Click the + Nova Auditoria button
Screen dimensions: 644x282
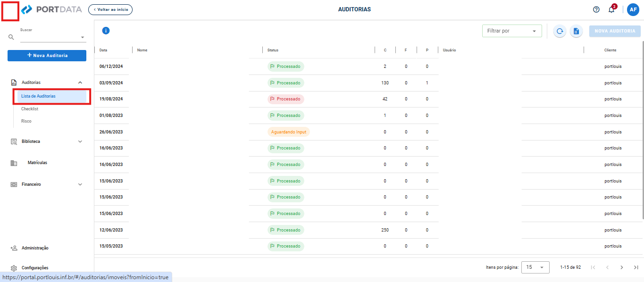[47, 56]
